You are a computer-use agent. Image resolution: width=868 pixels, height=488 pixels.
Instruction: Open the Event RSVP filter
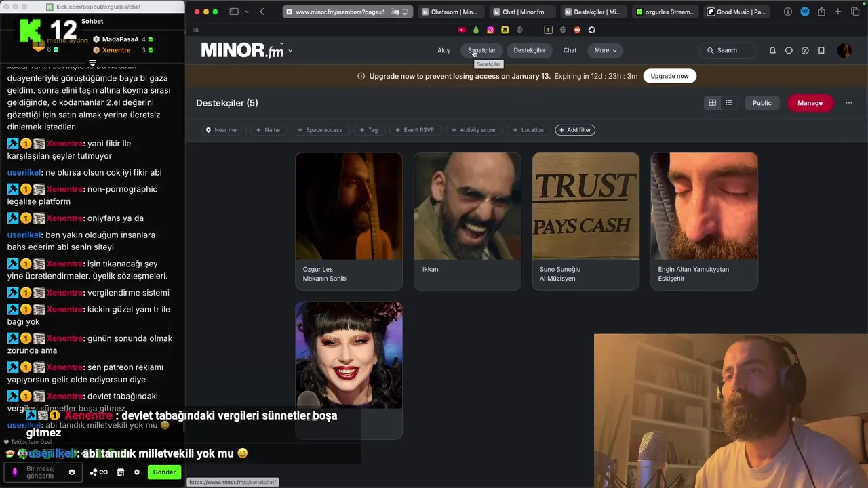point(414,130)
